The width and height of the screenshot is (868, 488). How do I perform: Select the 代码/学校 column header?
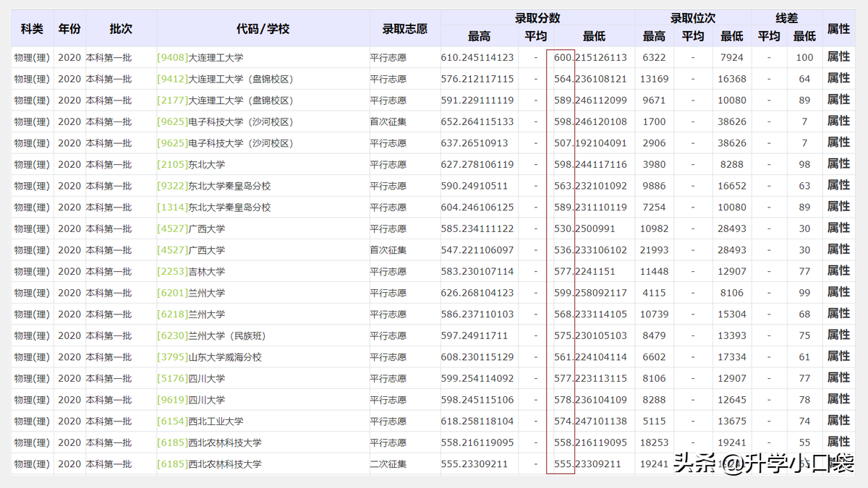point(263,29)
